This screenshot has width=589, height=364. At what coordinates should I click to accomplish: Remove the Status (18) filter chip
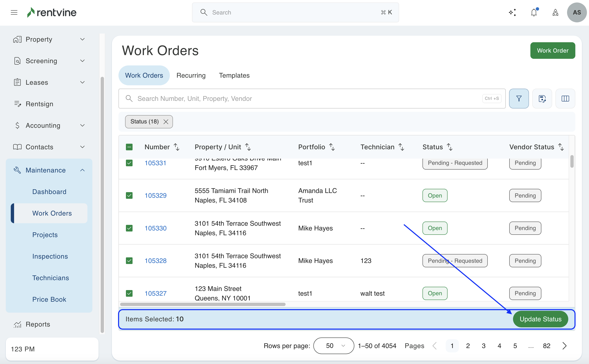pos(166,122)
